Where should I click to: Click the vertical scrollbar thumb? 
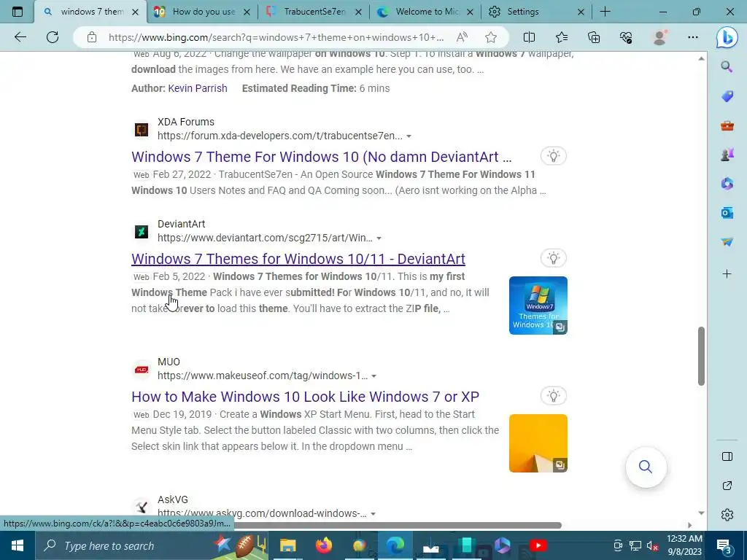(701, 356)
